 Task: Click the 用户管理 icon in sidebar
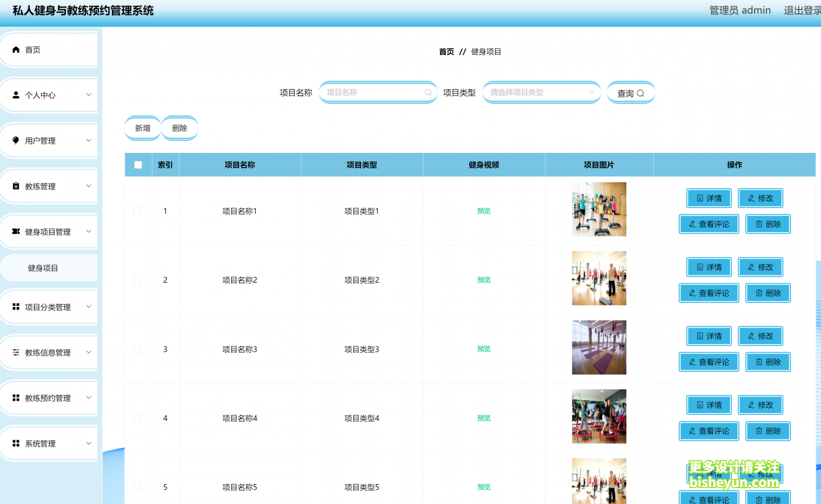pos(16,140)
